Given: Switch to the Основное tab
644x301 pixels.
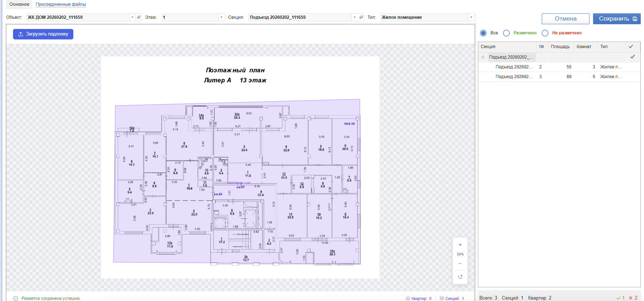Looking at the screenshot, I should 19,4.
